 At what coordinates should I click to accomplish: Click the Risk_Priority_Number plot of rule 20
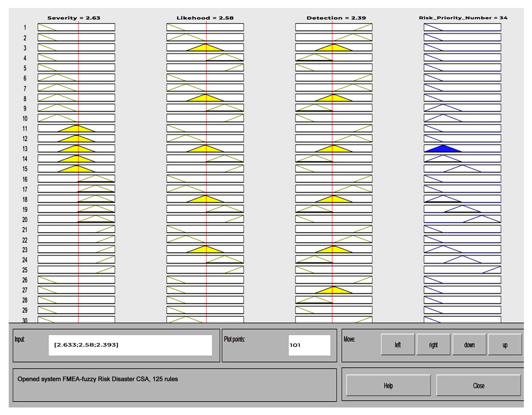coord(462,219)
